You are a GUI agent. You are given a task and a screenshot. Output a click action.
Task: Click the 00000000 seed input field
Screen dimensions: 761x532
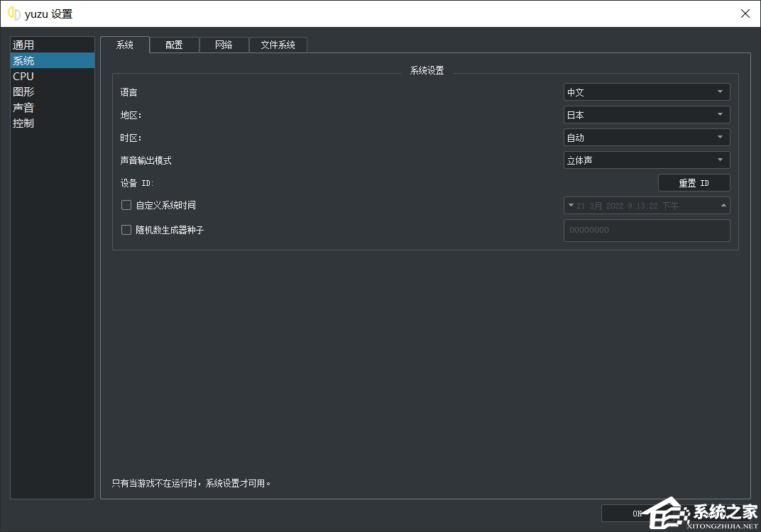coord(646,230)
